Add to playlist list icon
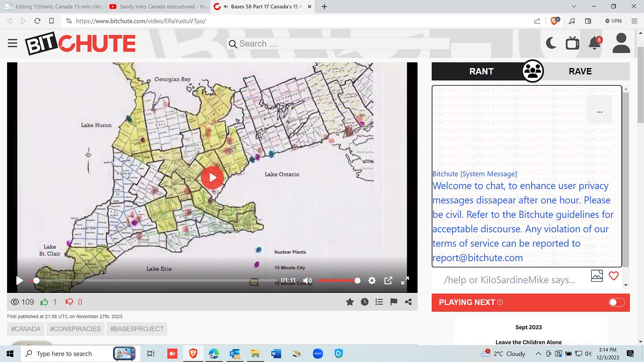This screenshot has width=644, height=362. [x=379, y=302]
